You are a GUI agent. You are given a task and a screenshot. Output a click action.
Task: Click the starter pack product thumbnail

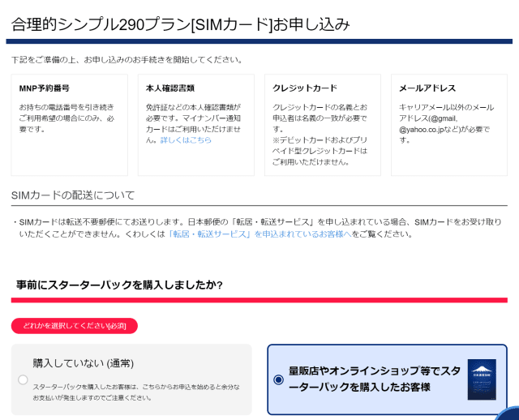[482, 379]
